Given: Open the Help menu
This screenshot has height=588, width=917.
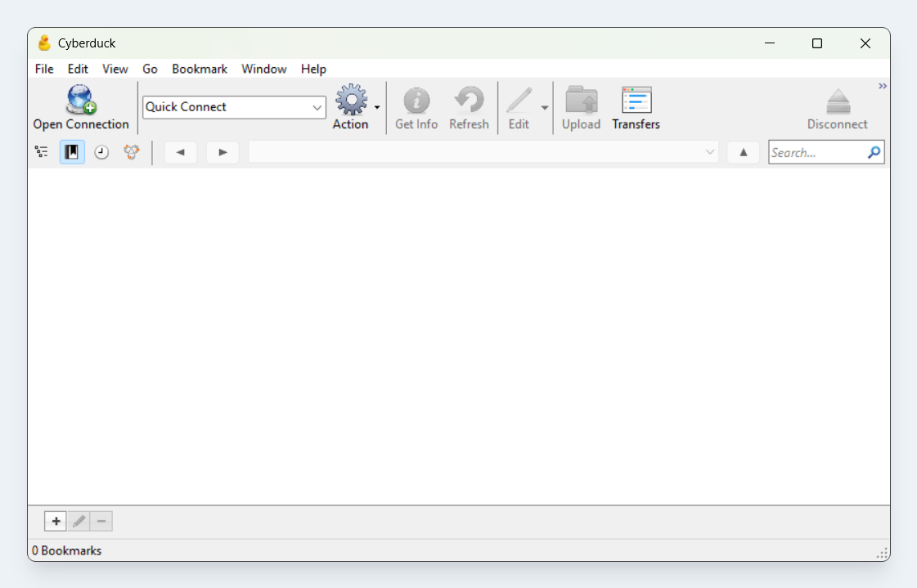Looking at the screenshot, I should pyautogui.click(x=313, y=69).
